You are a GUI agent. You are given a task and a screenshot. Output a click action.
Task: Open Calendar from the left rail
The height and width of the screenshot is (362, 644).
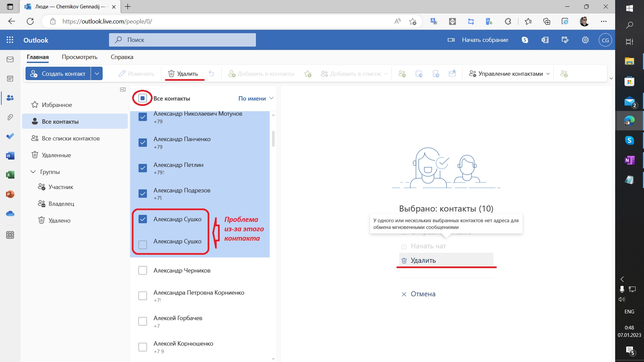[x=10, y=78]
